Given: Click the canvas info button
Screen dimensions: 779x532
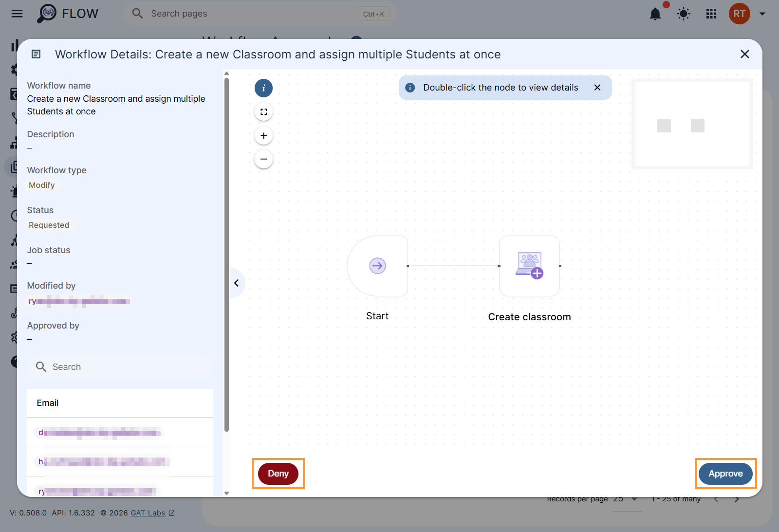Looking at the screenshot, I should pyautogui.click(x=263, y=88).
